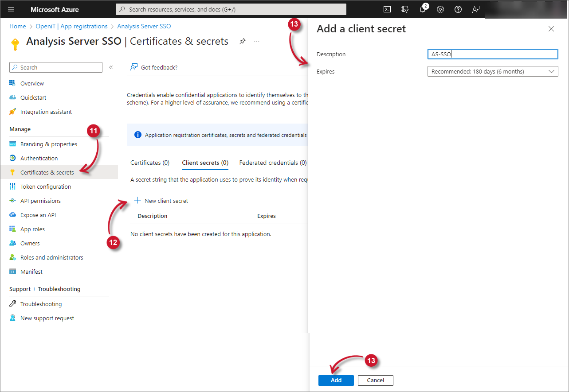Open the help question mark icon
The width and height of the screenshot is (569, 392).
pos(458,9)
